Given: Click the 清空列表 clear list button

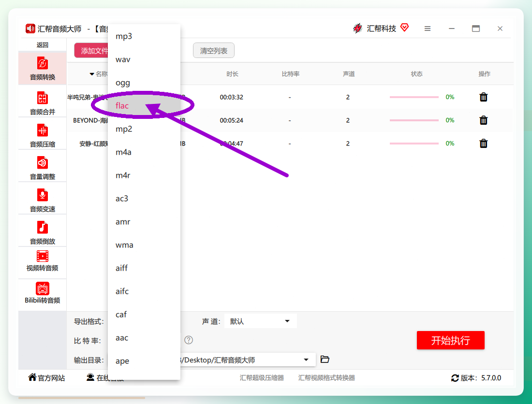Looking at the screenshot, I should pos(214,50).
